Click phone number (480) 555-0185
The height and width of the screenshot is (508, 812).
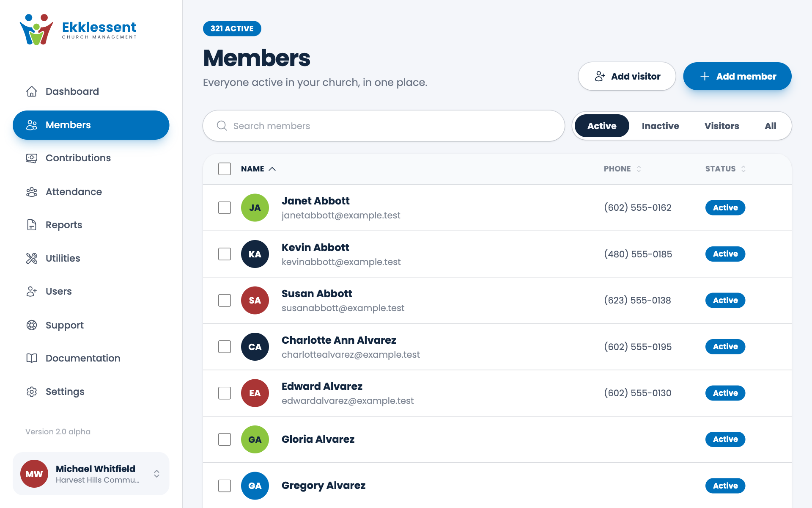click(638, 254)
